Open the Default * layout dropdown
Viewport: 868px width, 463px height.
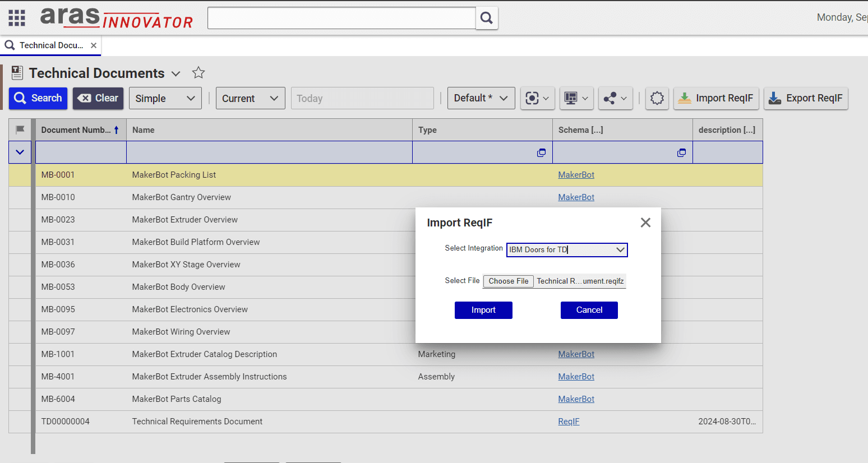[481, 98]
